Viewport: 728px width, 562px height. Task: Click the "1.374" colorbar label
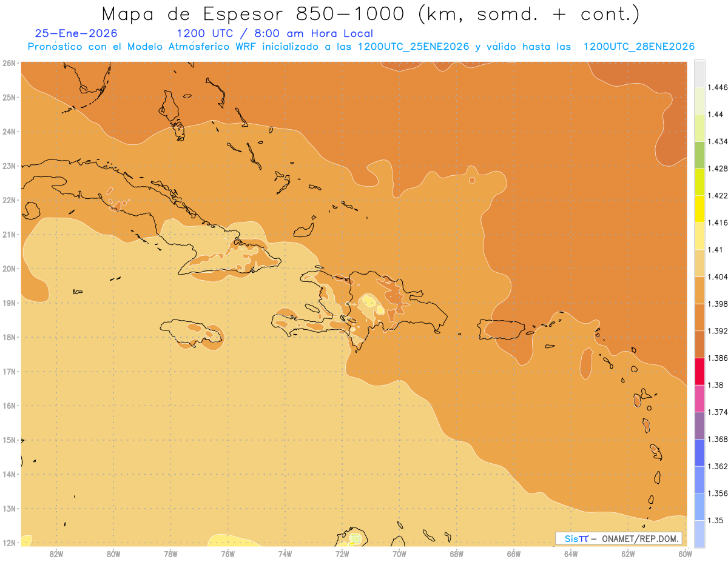718,412
